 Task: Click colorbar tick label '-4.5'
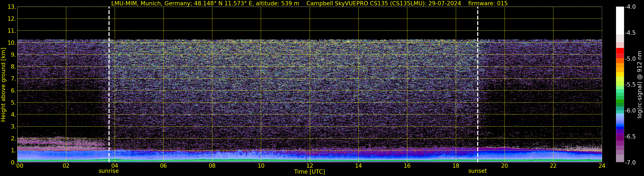tap(630, 33)
